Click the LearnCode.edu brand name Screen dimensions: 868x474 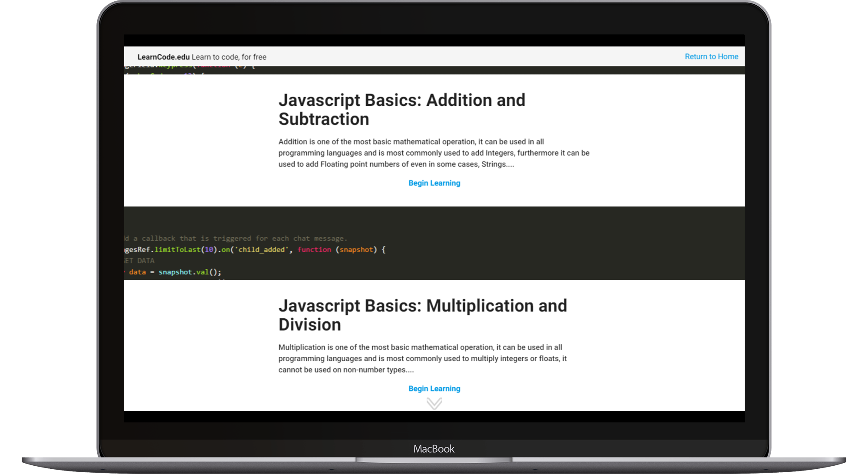tap(163, 57)
